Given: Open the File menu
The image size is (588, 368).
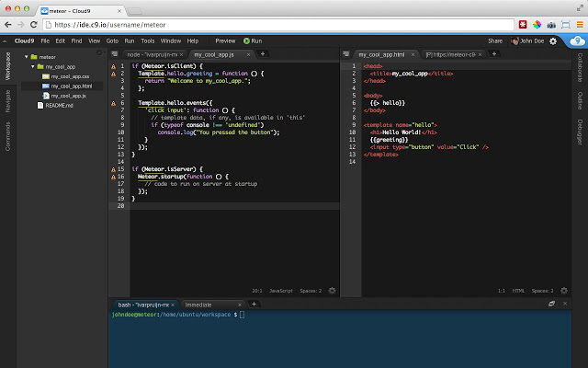Looking at the screenshot, I should [x=45, y=40].
